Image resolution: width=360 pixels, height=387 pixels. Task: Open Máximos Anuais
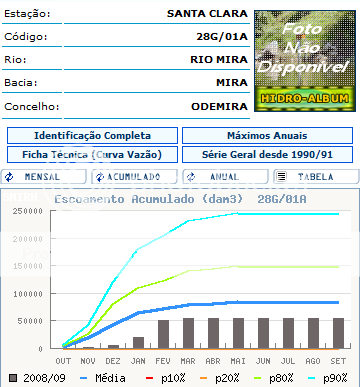(x=267, y=136)
